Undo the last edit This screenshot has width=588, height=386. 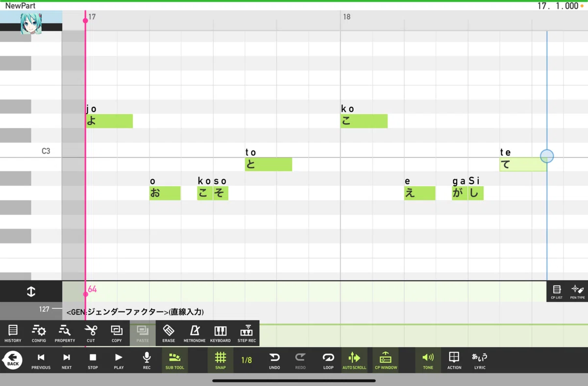pyautogui.click(x=274, y=361)
